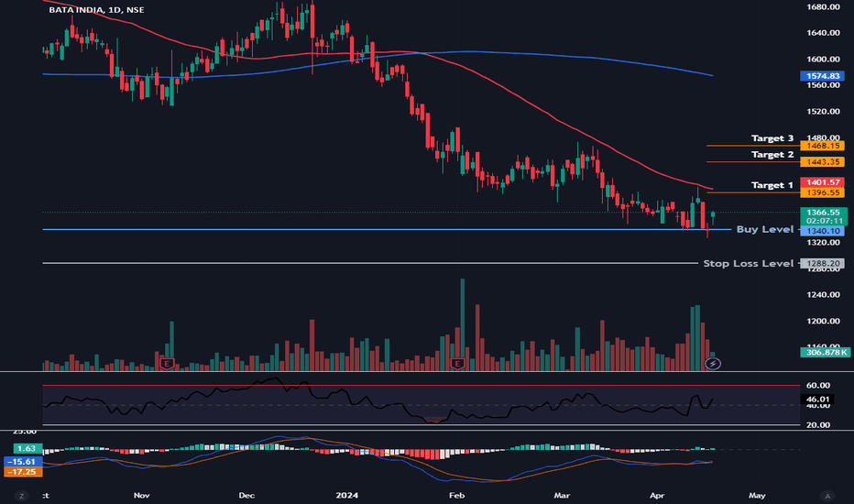Image resolution: width=854 pixels, height=504 pixels.
Task: Click the RSI 60.00 axis label
Action: pyautogui.click(x=818, y=385)
